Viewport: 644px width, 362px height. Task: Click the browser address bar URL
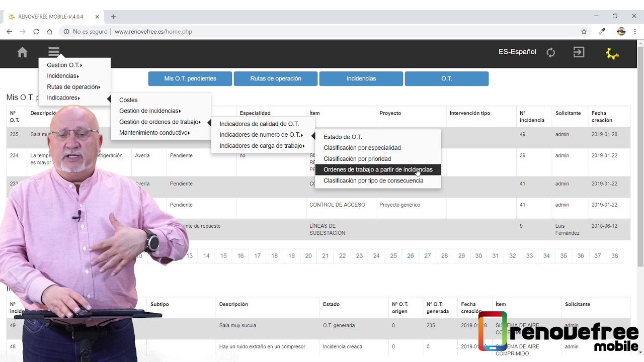coord(153,31)
